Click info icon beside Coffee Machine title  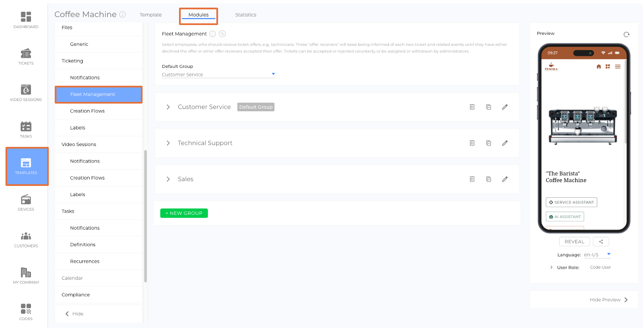(123, 14)
